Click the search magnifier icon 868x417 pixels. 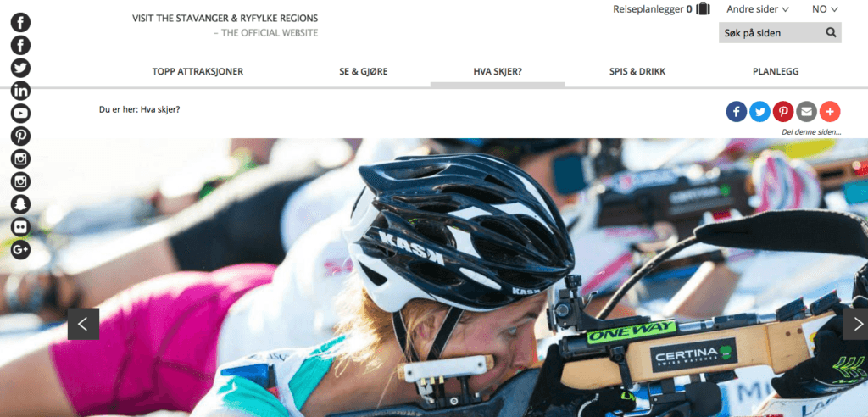pyautogui.click(x=831, y=33)
